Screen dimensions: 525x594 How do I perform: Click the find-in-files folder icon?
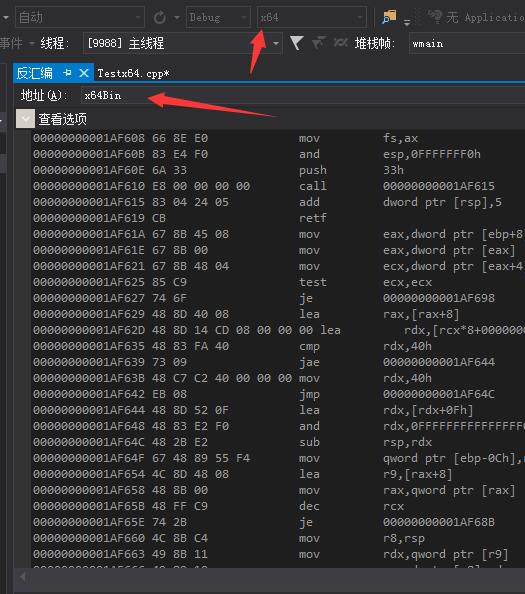(x=389, y=17)
